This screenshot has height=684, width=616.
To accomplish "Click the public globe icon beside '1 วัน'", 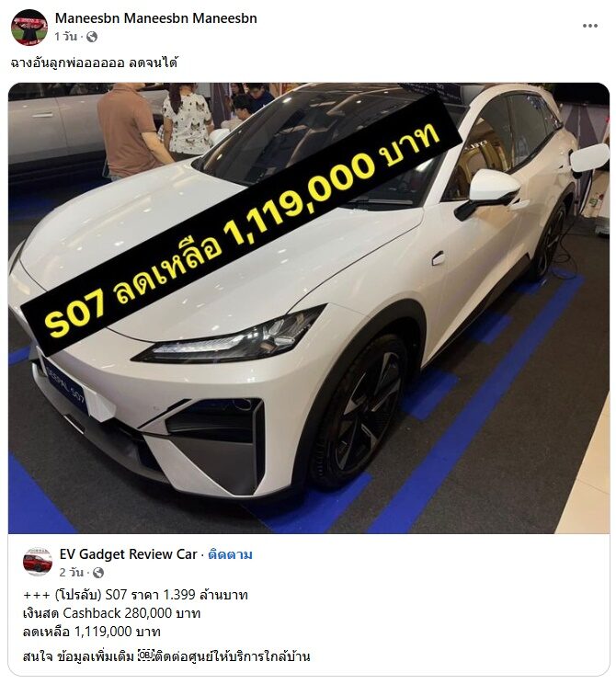I will click(92, 37).
